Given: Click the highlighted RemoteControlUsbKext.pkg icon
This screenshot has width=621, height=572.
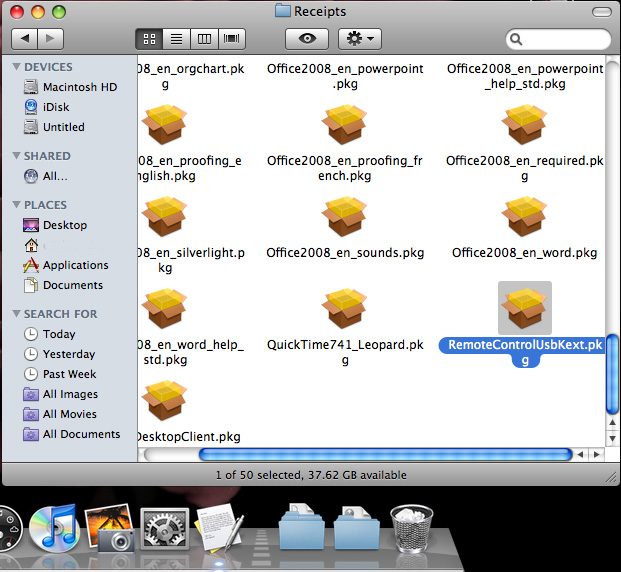Looking at the screenshot, I should pyautogui.click(x=524, y=308).
